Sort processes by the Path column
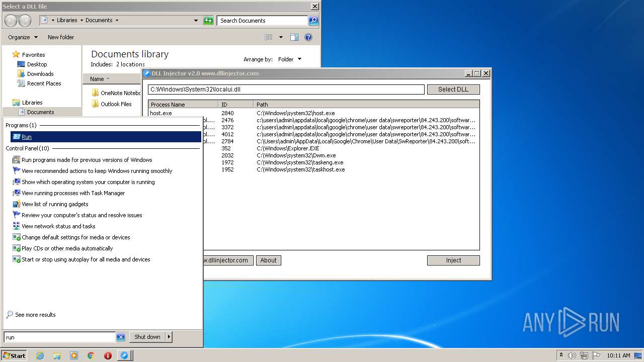 coord(367,105)
